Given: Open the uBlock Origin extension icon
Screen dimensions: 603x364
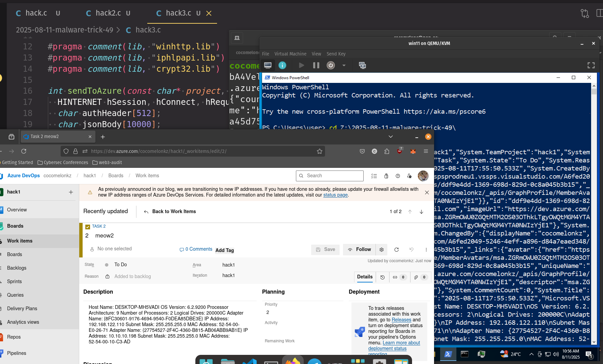Looking at the screenshot, I should pos(400,151).
